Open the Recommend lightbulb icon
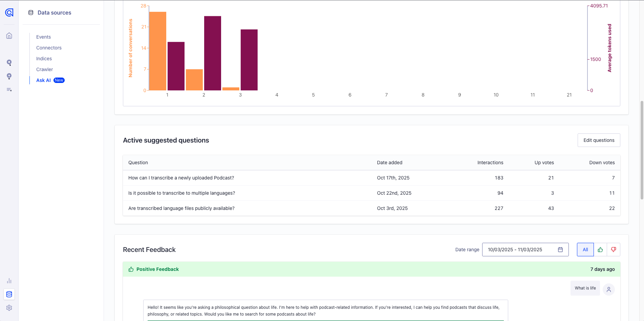The image size is (644, 321). pos(9,76)
